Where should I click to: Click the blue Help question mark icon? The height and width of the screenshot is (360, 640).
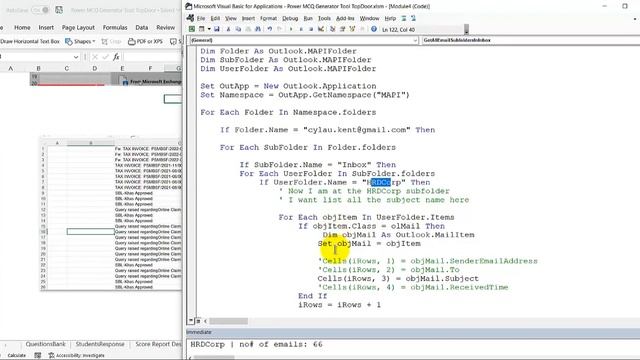tap(374, 29)
